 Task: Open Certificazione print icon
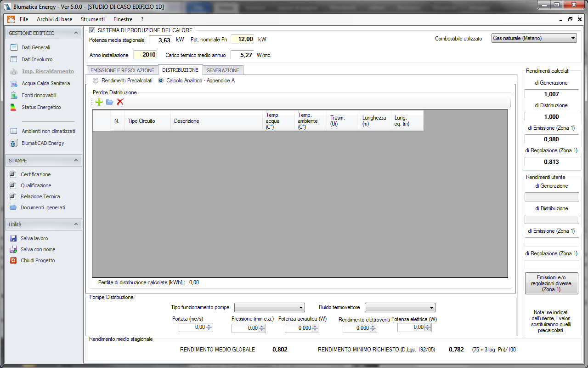[x=13, y=174]
